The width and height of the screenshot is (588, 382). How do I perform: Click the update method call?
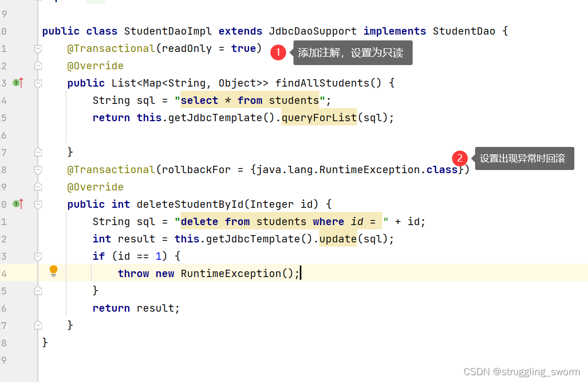(x=338, y=239)
